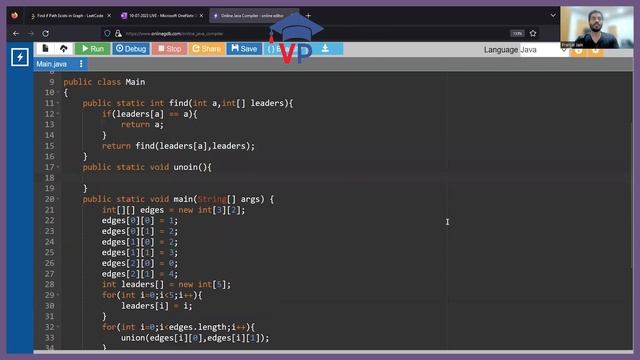Run the Java program
This screenshot has height=360, width=640.
click(x=93, y=49)
